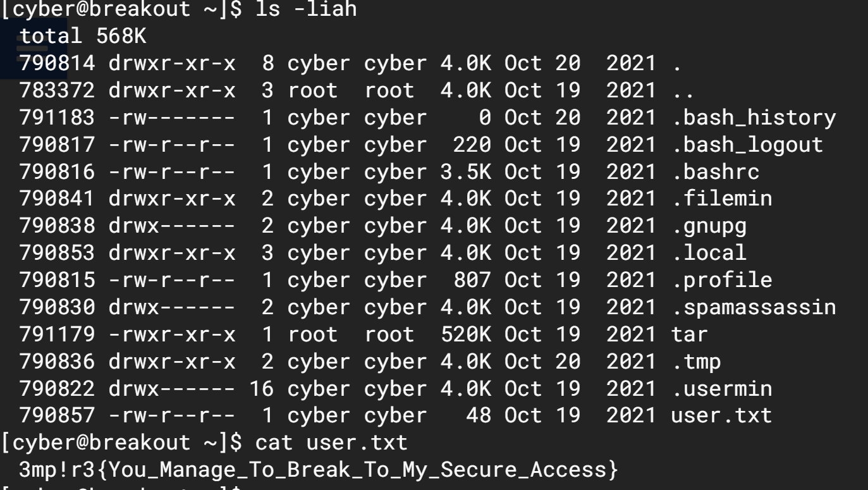Click the .bash_logout filename
The height and width of the screenshot is (490, 868).
pyautogui.click(x=747, y=145)
